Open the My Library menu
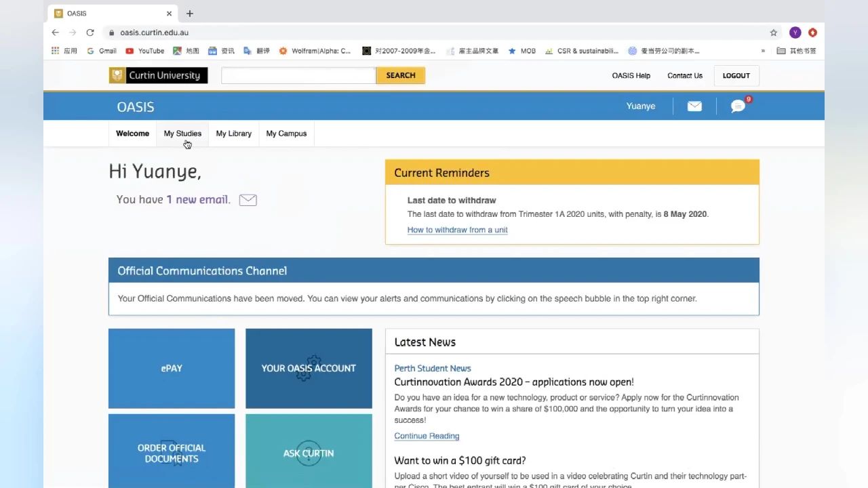Screen dimensions: 868x488 [x=233, y=134]
